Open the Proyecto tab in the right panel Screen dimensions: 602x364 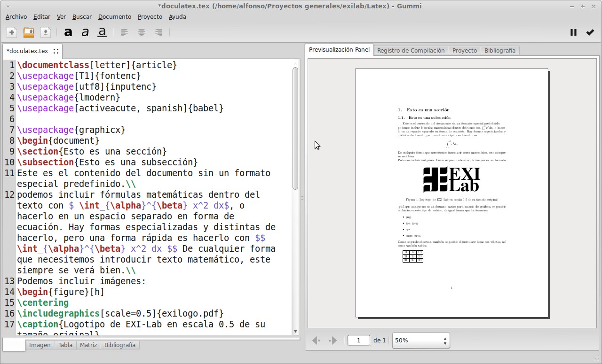tap(465, 50)
